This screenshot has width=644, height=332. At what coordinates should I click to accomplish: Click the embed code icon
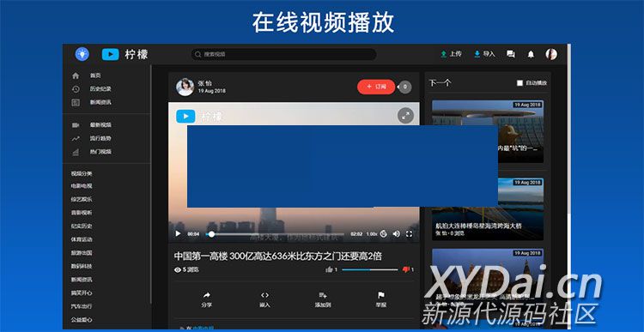265,295
